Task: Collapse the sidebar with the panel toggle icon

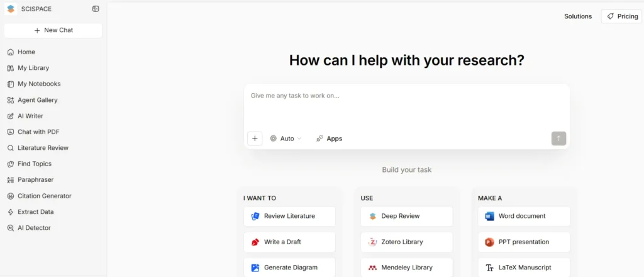Action: pos(96,9)
